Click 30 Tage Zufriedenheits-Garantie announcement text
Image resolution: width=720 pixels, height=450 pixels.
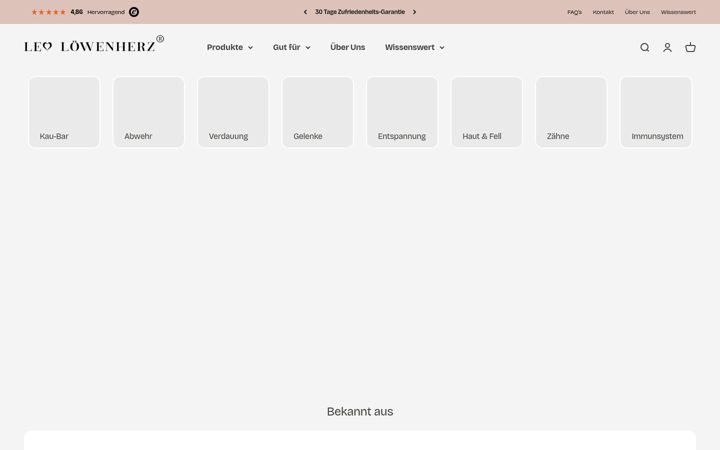(360, 12)
